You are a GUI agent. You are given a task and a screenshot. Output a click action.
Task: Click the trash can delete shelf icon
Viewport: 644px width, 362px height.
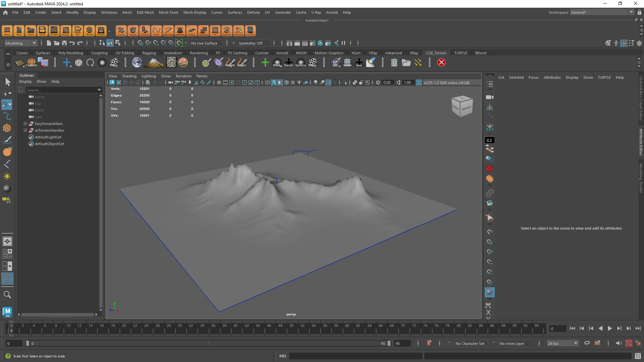(394, 63)
